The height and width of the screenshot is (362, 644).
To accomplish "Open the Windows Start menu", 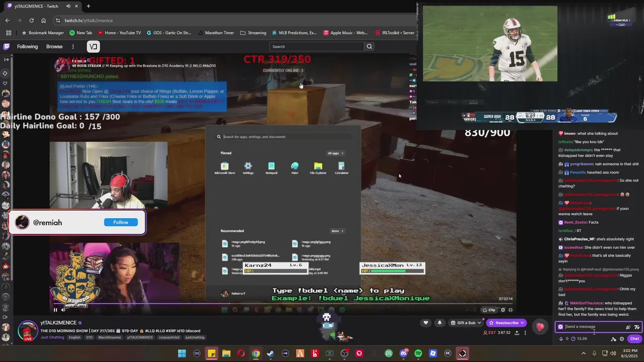I will (x=182, y=353).
